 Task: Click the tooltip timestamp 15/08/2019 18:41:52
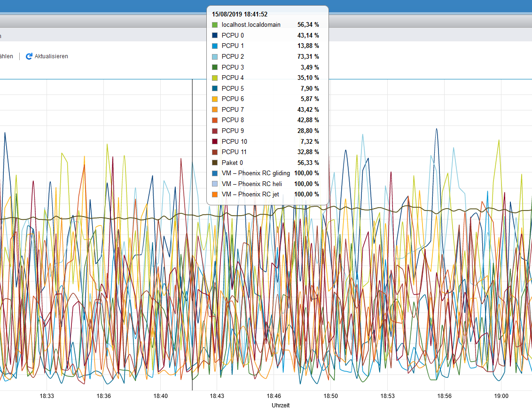[x=240, y=14]
